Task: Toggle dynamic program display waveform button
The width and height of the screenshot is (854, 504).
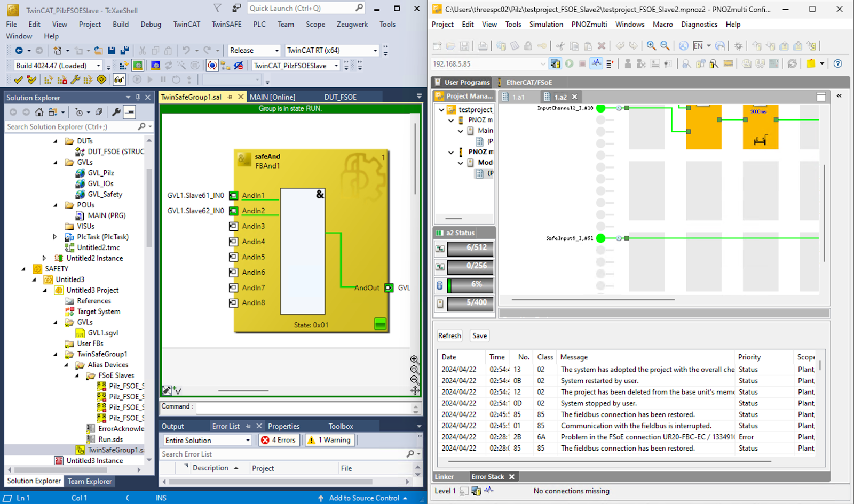Action: pos(596,63)
